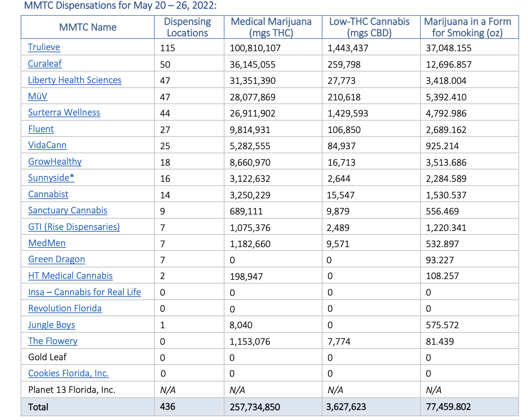Select MüV's 28,077,869 THC value
Viewport: 528px width, 420px height.
(x=253, y=97)
